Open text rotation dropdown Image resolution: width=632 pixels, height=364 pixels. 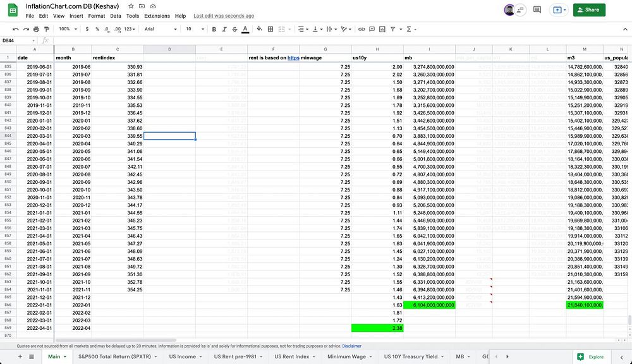point(346,29)
